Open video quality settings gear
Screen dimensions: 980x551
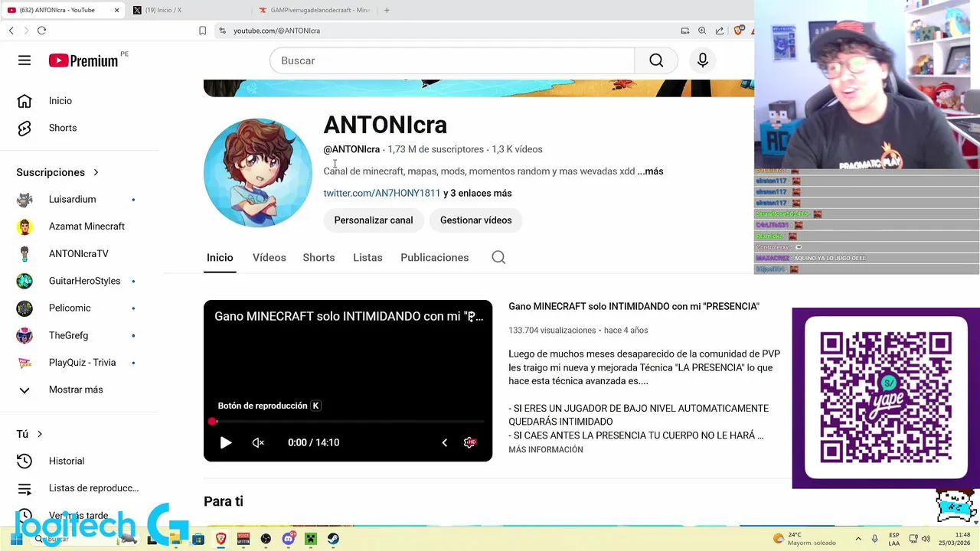[x=470, y=442]
